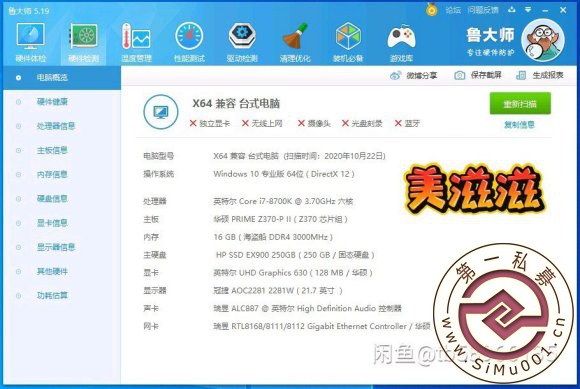Click the 保存截屏 camera icon

[x=459, y=75]
